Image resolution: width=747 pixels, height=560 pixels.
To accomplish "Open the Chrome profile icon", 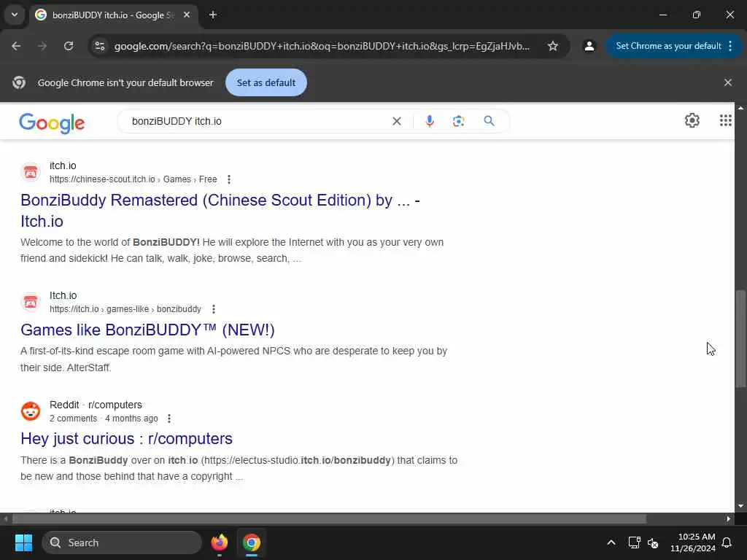I will [589, 46].
